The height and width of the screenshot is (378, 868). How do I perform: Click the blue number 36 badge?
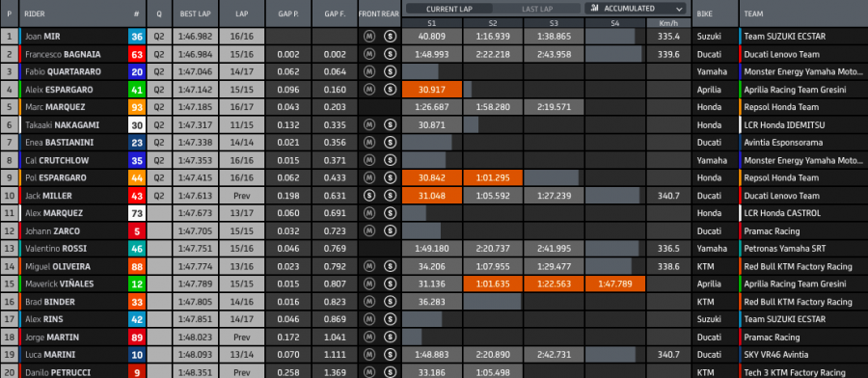tap(137, 37)
